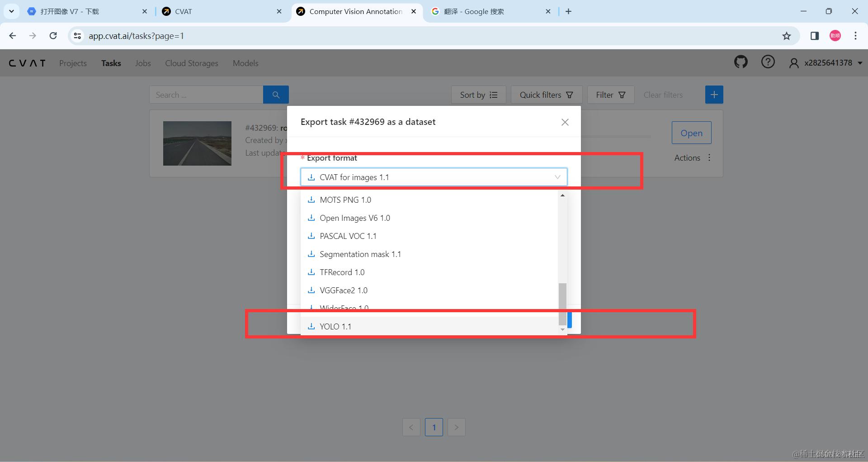The width and height of the screenshot is (868, 462).
Task: Open the Sort by dropdown
Action: click(x=478, y=95)
